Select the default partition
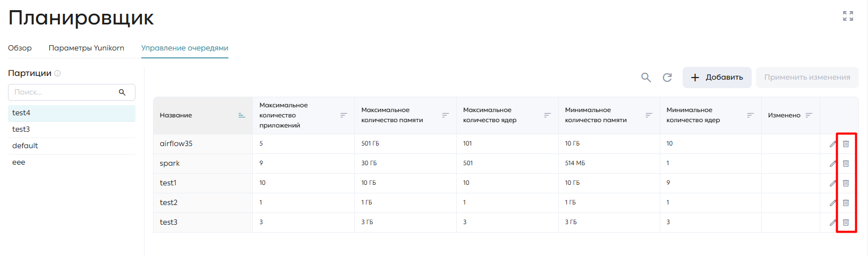868x256 pixels. point(72,146)
